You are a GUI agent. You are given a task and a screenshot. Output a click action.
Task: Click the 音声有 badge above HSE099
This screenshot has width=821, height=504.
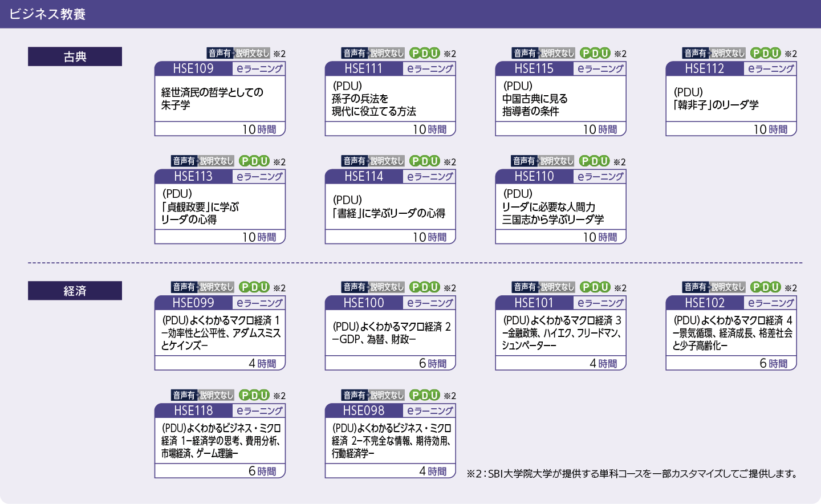184,287
